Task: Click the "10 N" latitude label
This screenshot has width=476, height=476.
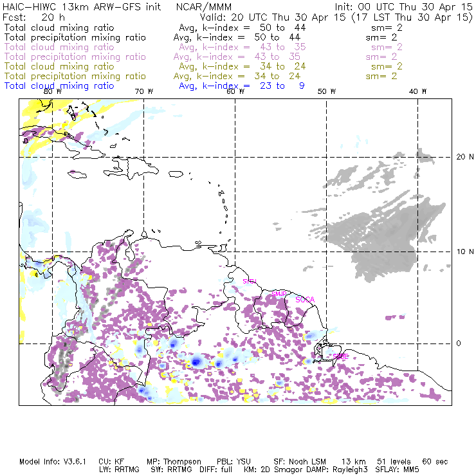Action: (465, 252)
